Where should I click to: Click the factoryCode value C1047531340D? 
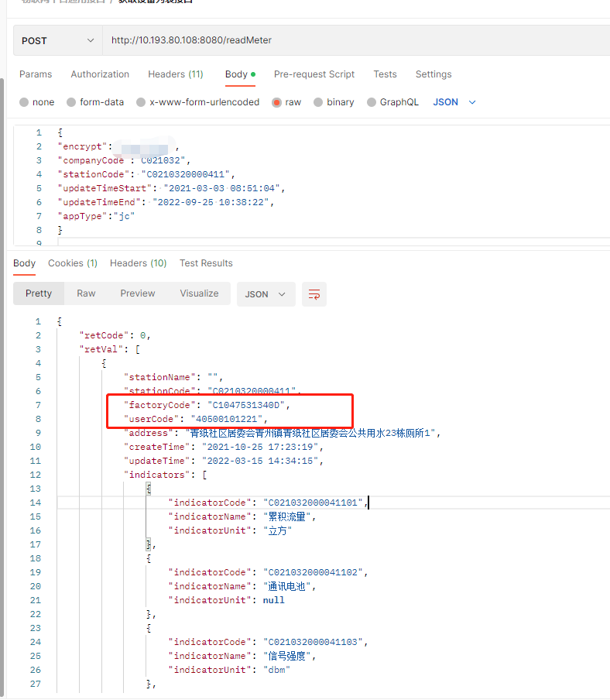point(246,405)
